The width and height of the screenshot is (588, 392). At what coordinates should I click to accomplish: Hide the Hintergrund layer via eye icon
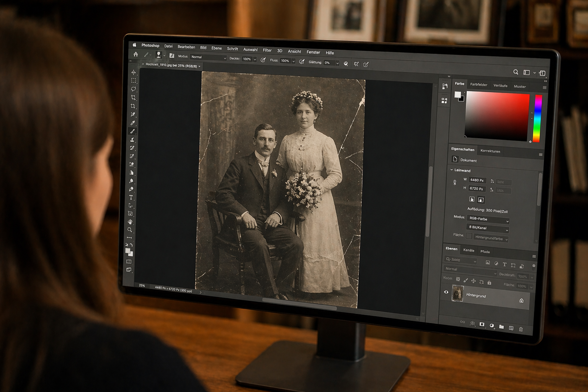[446, 292]
